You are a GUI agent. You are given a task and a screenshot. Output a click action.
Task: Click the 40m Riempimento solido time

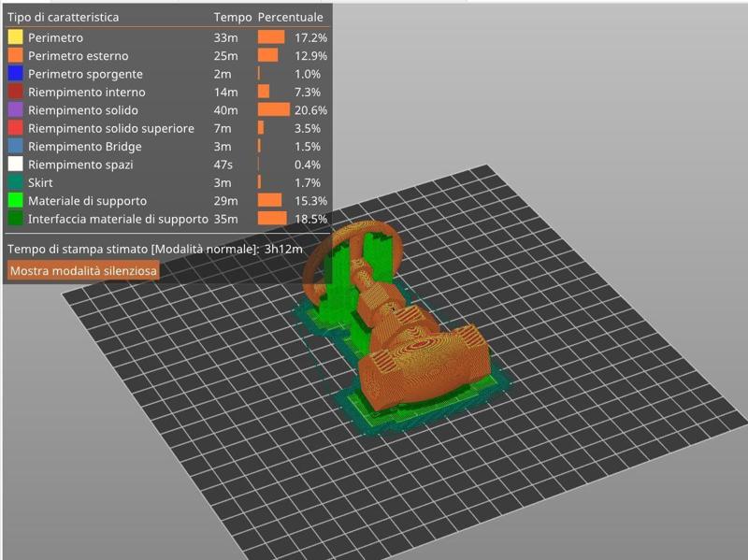tap(225, 110)
